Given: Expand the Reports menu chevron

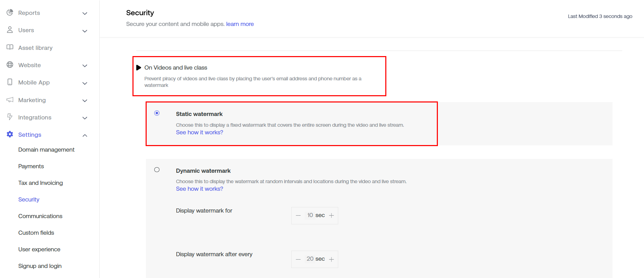Looking at the screenshot, I should click(x=85, y=14).
